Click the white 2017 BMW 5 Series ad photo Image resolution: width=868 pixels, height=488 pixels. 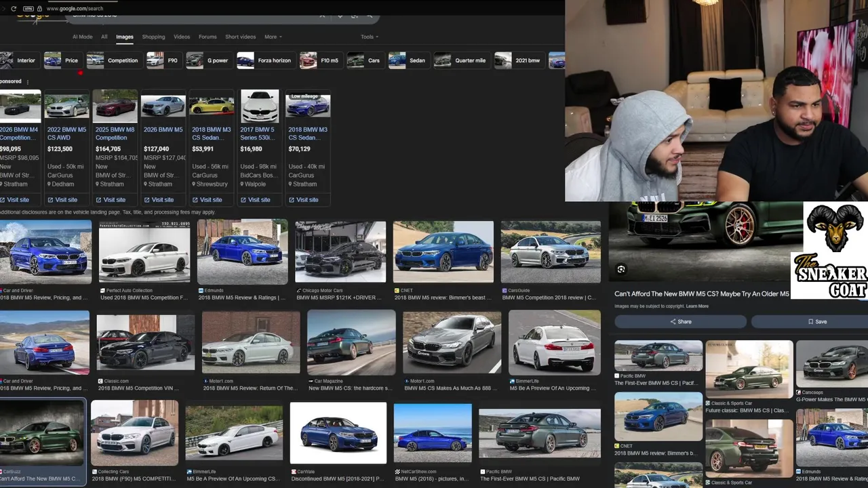260,106
